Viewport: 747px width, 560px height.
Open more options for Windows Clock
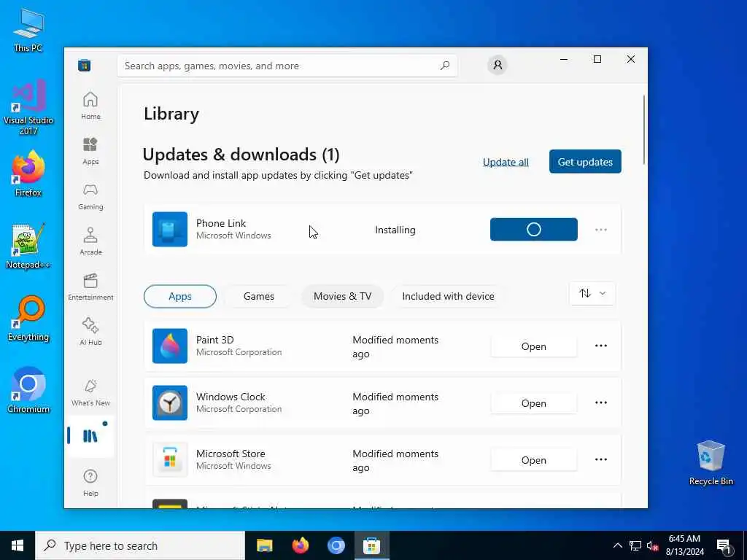601,402
